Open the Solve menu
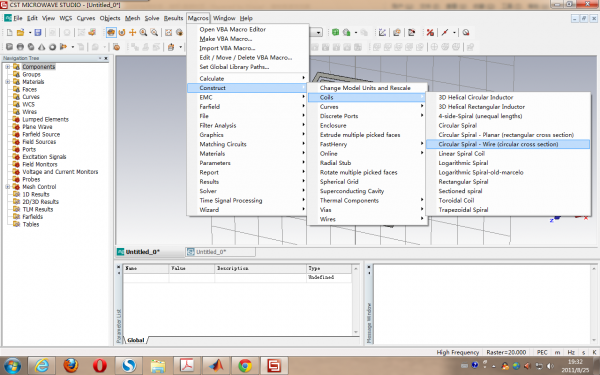The height and width of the screenshot is (375, 600). pyautogui.click(x=152, y=18)
